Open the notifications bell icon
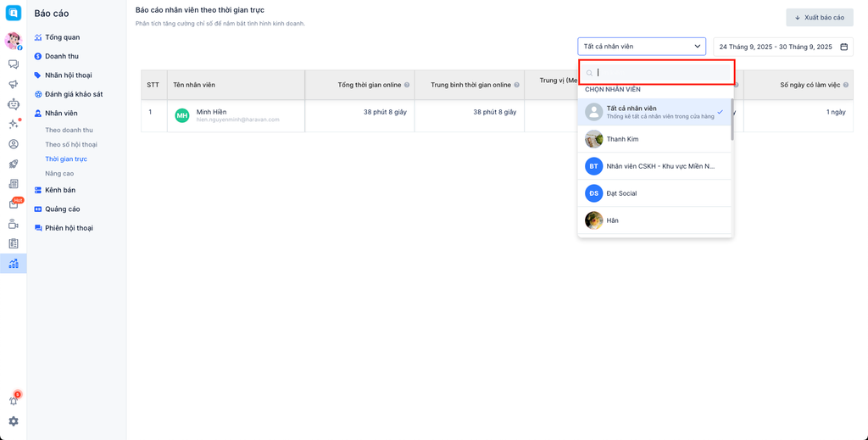This screenshot has height=440, width=868. (x=14, y=400)
